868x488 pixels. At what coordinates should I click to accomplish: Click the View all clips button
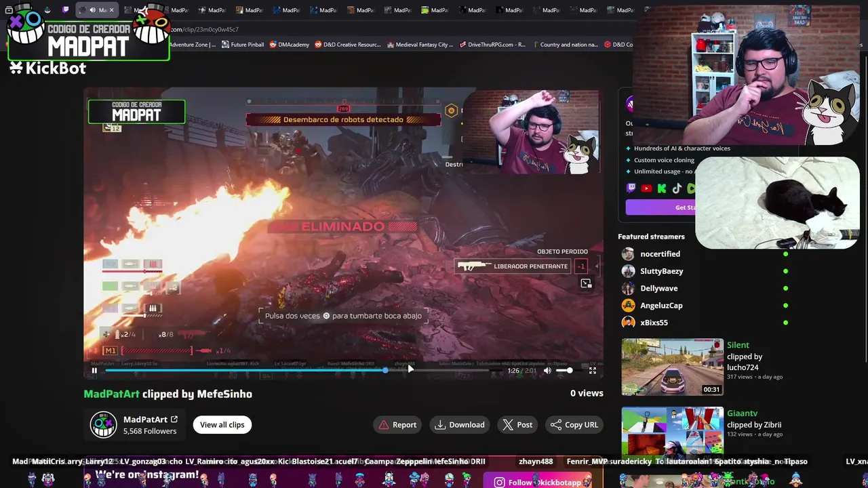[222, 425]
